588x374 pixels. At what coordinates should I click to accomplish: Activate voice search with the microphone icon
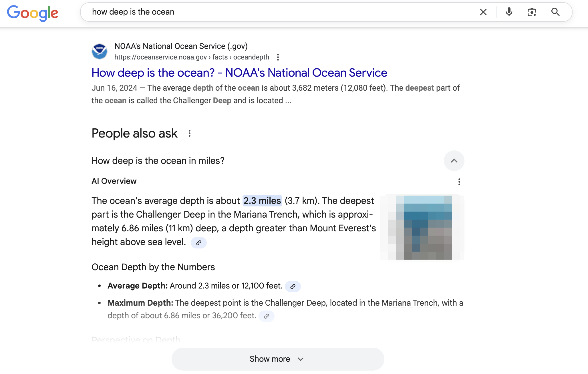pyautogui.click(x=509, y=12)
